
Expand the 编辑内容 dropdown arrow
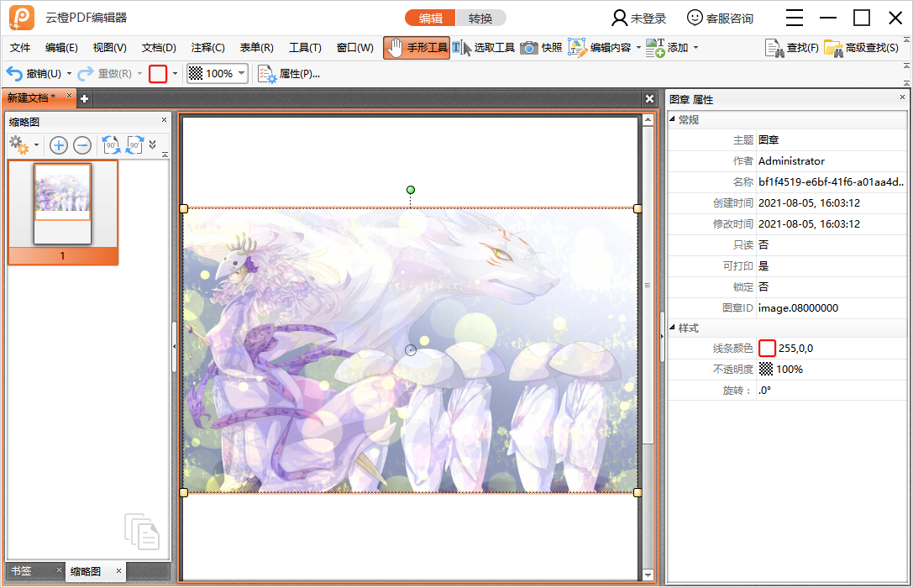(638, 48)
